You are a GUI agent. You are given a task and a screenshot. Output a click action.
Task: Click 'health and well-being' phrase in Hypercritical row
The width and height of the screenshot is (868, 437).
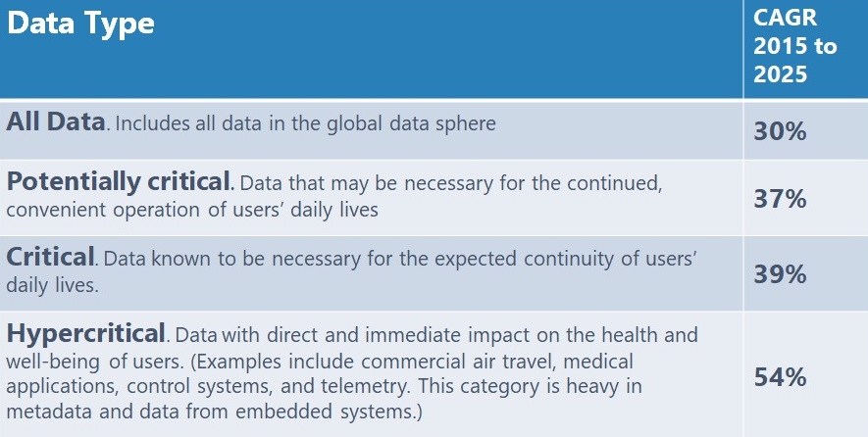[x=352, y=349]
